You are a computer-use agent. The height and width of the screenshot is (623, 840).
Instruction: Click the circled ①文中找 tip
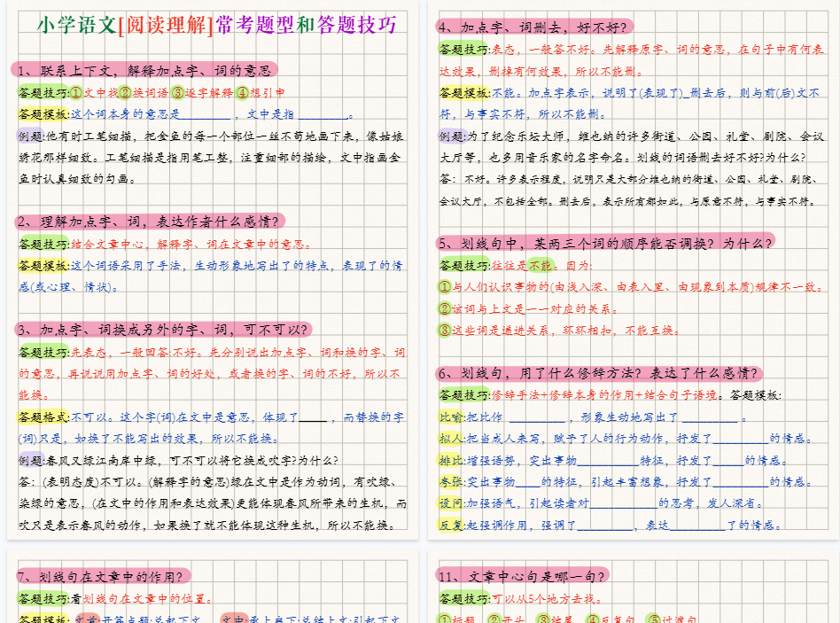94,92
